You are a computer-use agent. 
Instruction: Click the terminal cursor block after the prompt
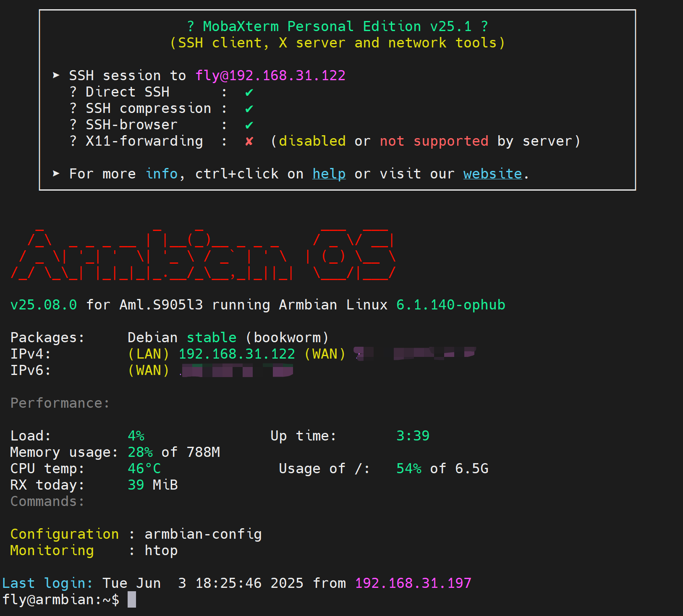point(132,599)
